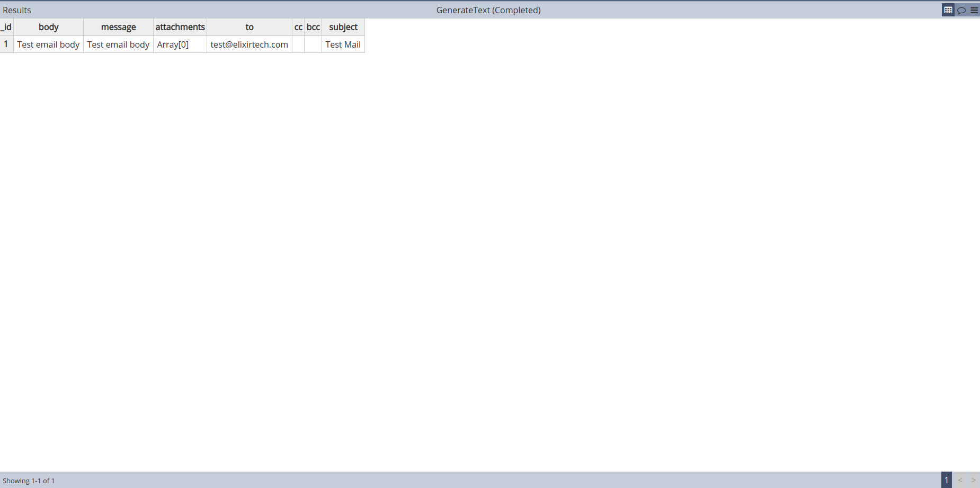This screenshot has height=488, width=980.
Task: Select row number 1 in results
Action: point(6,44)
